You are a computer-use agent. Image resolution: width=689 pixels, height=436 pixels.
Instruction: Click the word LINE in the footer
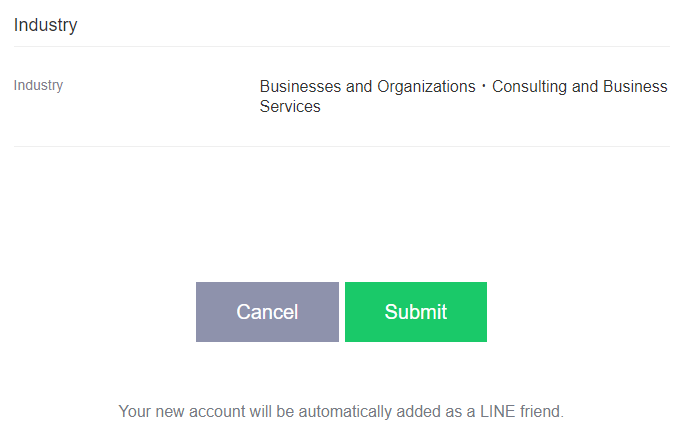pyautogui.click(x=496, y=411)
